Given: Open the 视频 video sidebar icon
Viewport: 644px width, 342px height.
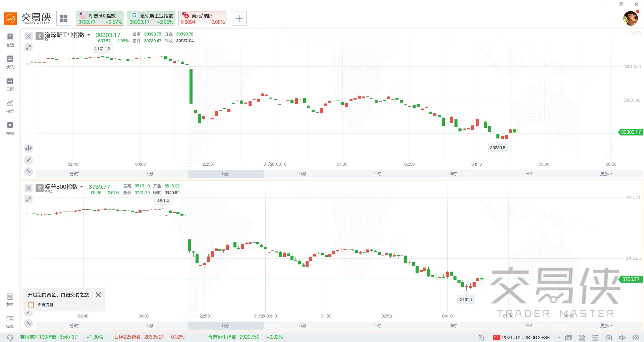Looking at the screenshot, I should tap(10, 128).
